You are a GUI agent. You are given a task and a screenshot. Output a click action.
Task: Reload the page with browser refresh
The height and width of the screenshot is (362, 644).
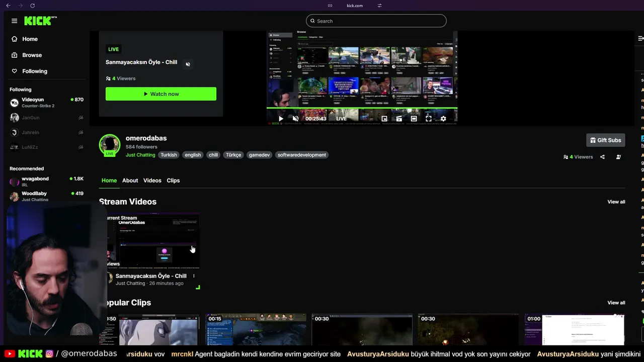coord(32,6)
